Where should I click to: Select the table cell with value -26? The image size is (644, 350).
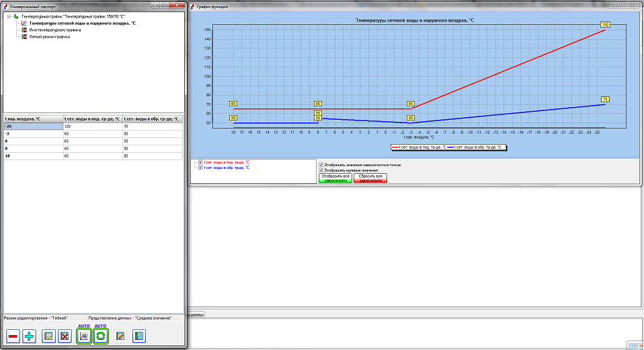point(33,127)
